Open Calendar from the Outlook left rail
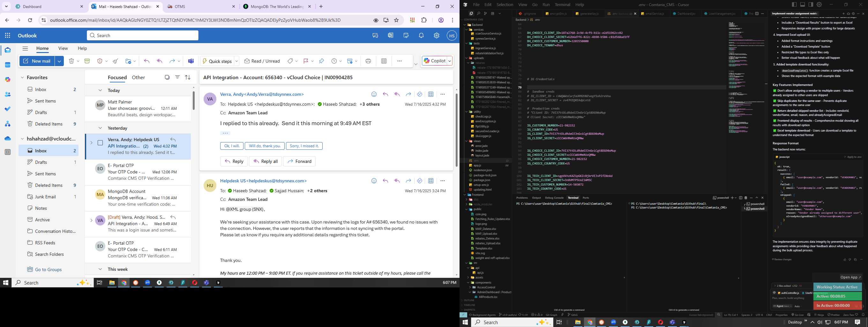 (8, 65)
